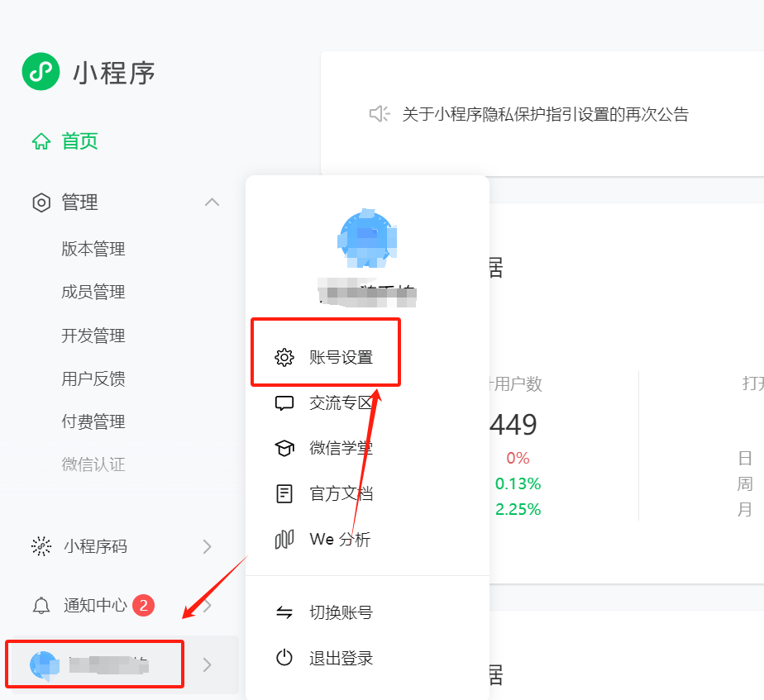The image size is (764, 700).
Task: Click the gear icon for 账号设置
Action: coord(284,357)
